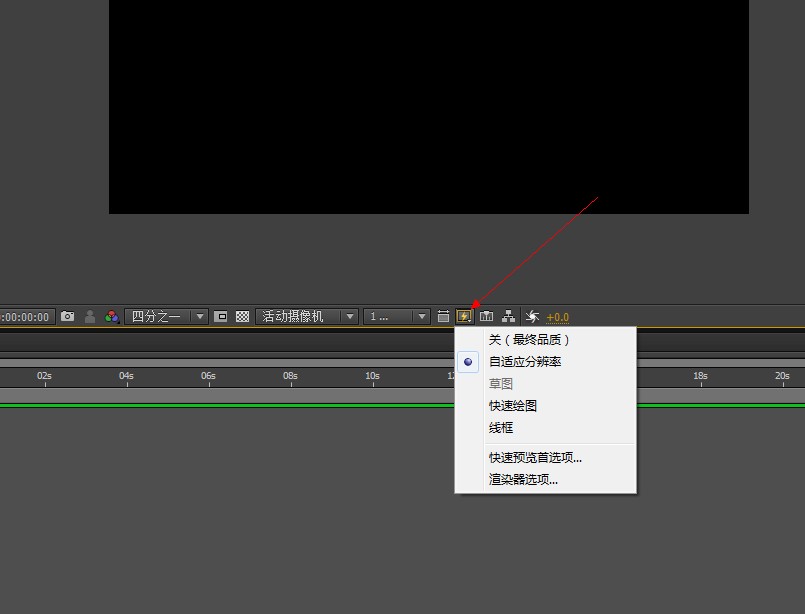Open the 四分之一 resolution dropdown
Viewport: 805px width, 614px height.
point(166,316)
